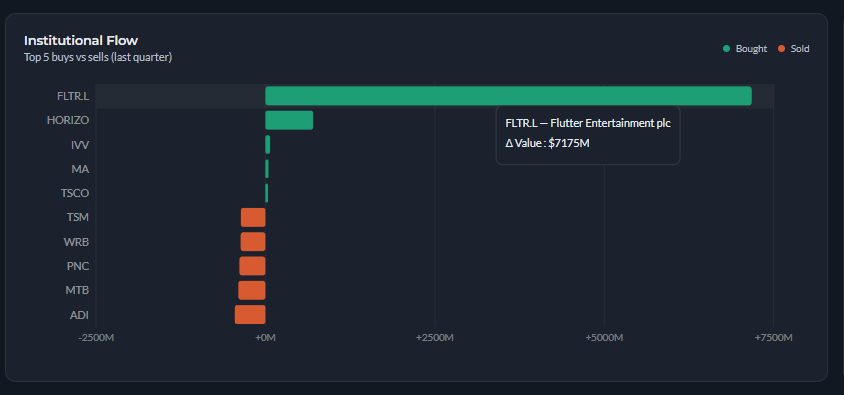Click the PNC ticker label
This screenshot has height=395, width=844.
pyautogui.click(x=78, y=266)
